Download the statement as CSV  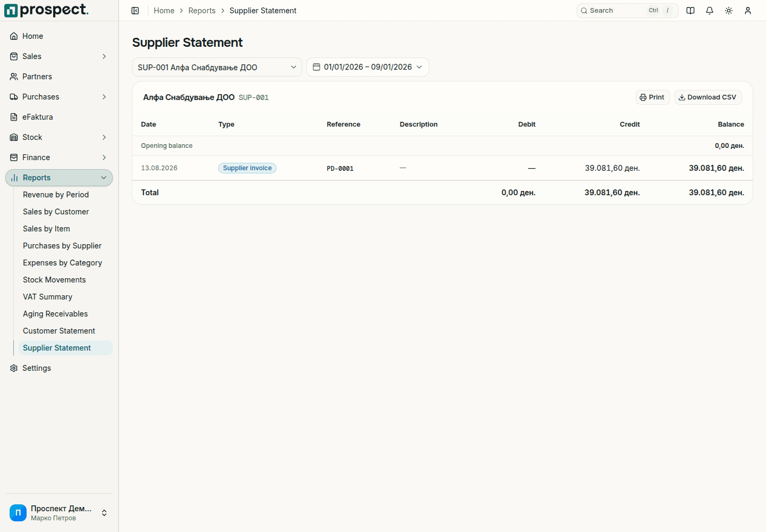coord(708,97)
